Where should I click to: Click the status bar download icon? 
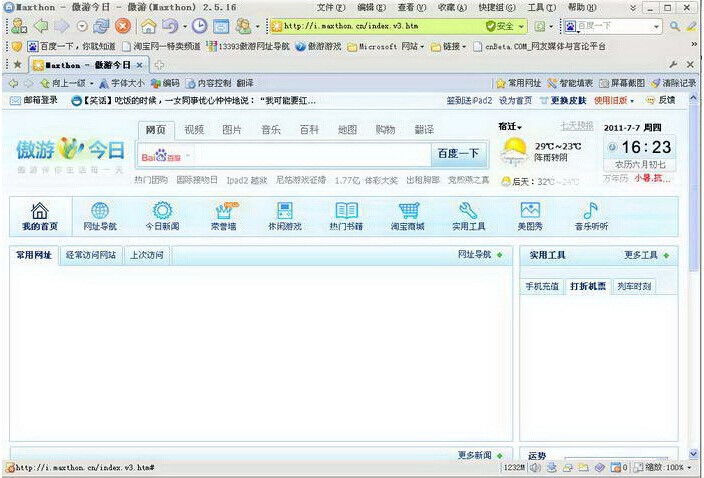[552, 468]
